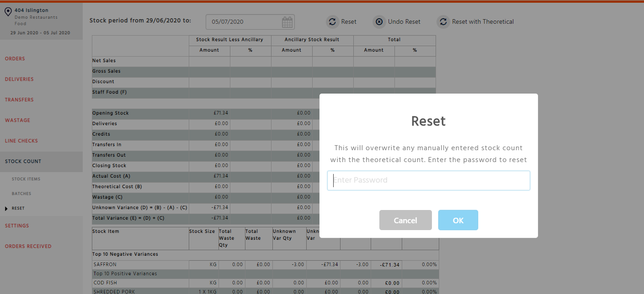Click the Undo Reset label
This screenshot has width=644, height=294.
404,21
